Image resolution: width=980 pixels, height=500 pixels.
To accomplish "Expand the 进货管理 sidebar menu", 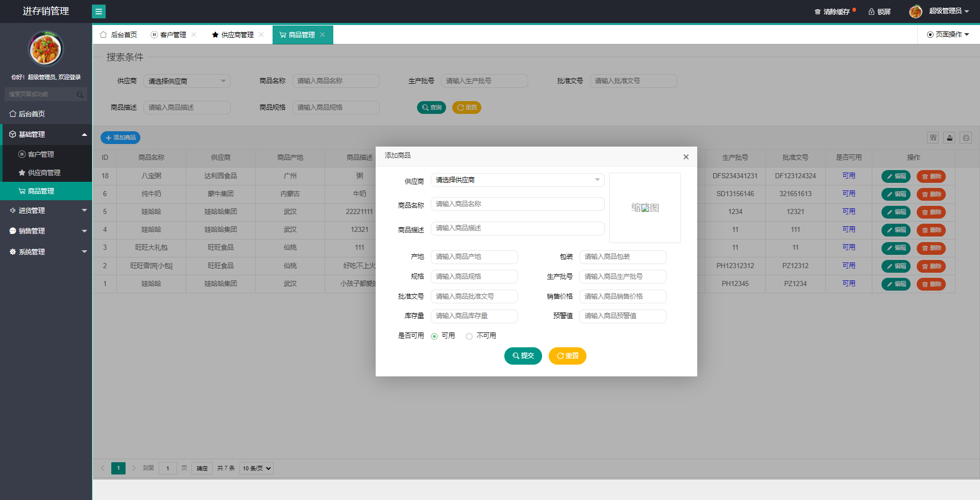I will click(46, 210).
